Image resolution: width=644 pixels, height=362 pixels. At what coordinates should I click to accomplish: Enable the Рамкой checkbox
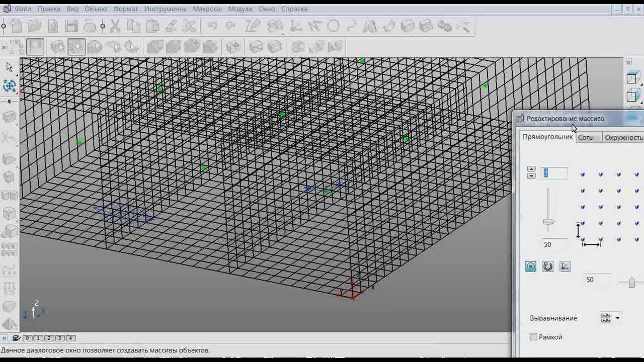[533, 337]
